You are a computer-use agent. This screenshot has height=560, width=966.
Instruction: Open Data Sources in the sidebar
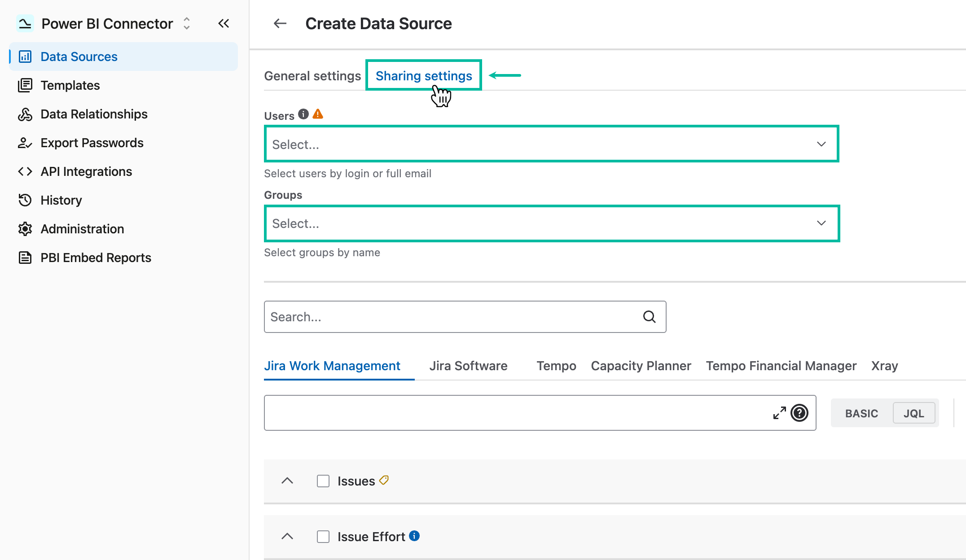coord(123,57)
